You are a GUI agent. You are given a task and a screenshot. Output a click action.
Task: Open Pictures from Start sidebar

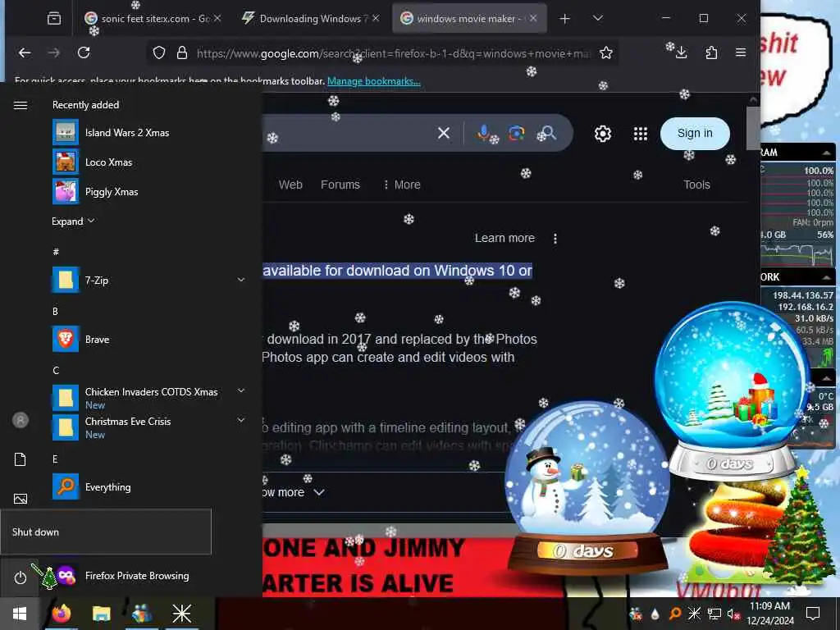click(21, 499)
